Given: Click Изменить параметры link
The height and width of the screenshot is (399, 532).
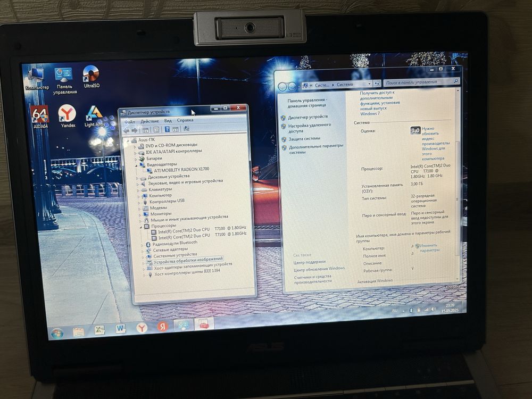Looking at the screenshot, I should [429, 248].
